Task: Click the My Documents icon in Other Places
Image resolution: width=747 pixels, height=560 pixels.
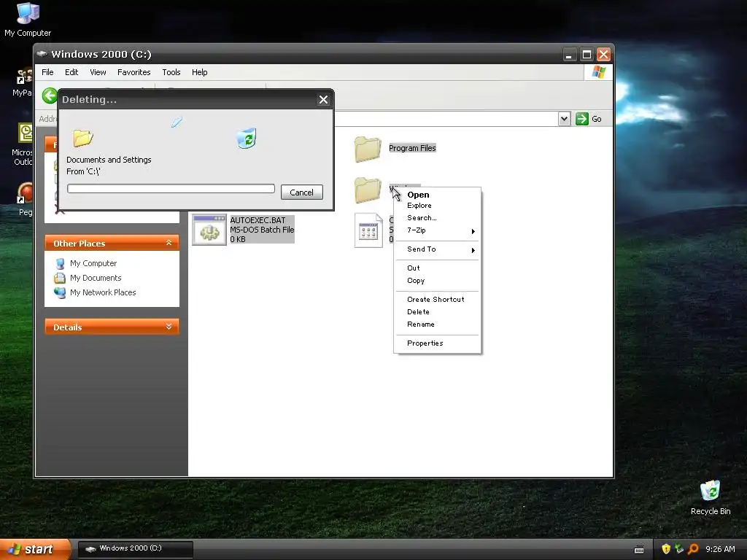Action: (x=60, y=278)
